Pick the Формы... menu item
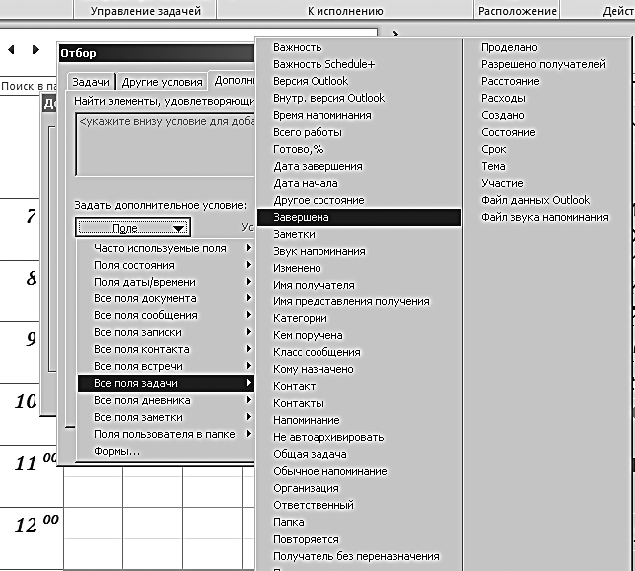This screenshot has width=635, height=571. point(117,451)
